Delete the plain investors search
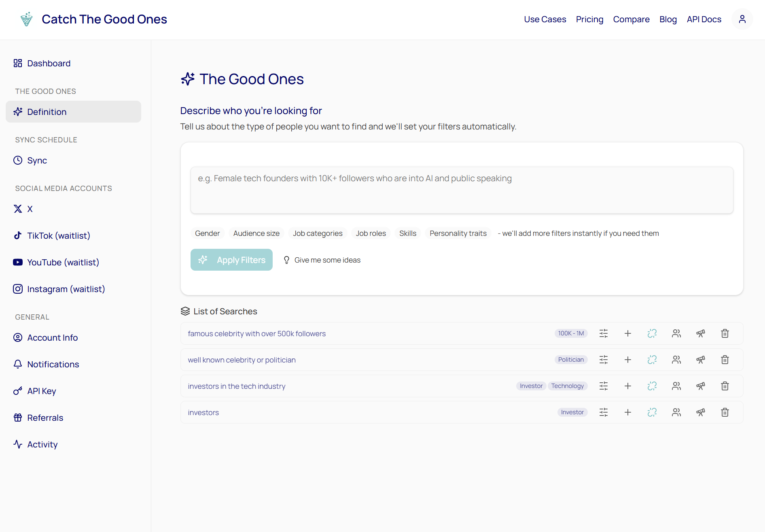The image size is (765, 532). pos(725,412)
